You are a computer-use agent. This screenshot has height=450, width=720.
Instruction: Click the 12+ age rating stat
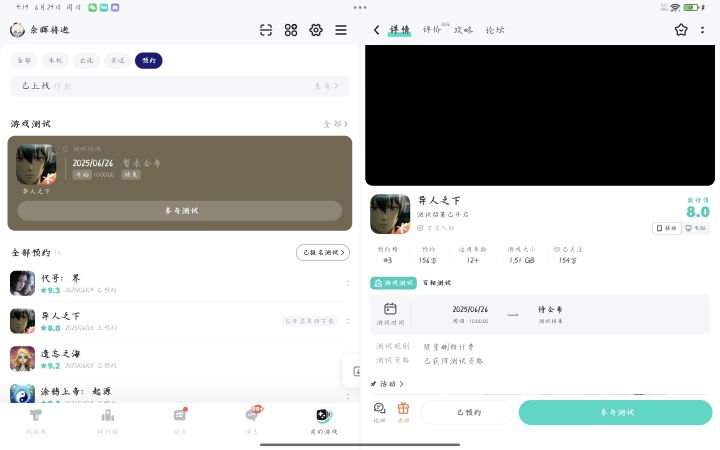pyautogui.click(x=473, y=260)
